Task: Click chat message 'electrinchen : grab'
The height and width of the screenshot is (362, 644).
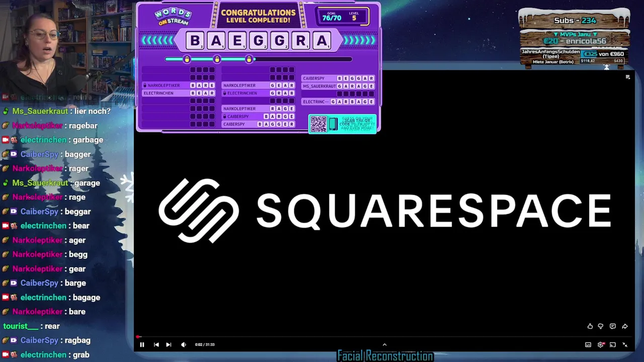Action: click(x=46, y=355)
